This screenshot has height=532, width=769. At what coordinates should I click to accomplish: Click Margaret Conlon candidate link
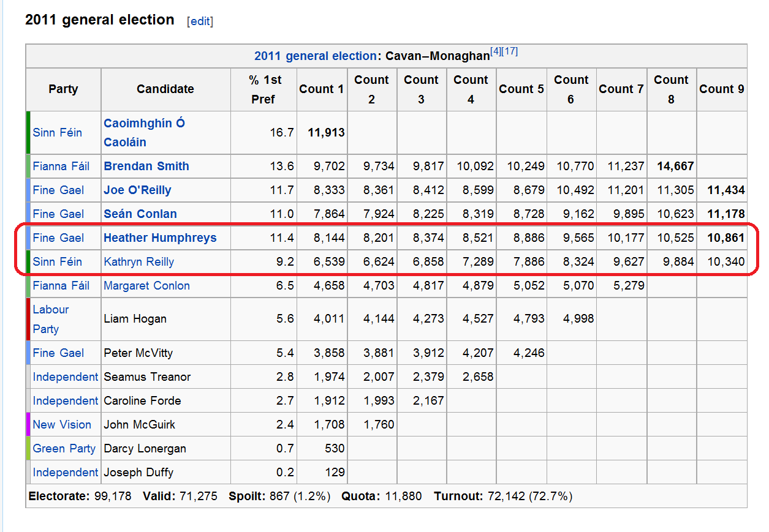[146, 285]
